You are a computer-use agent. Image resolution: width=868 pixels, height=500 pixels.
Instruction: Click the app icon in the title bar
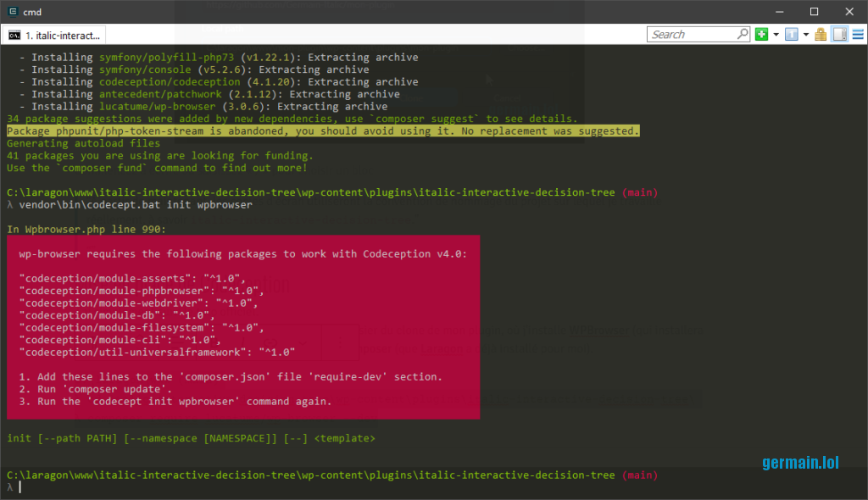click(12, 11)
